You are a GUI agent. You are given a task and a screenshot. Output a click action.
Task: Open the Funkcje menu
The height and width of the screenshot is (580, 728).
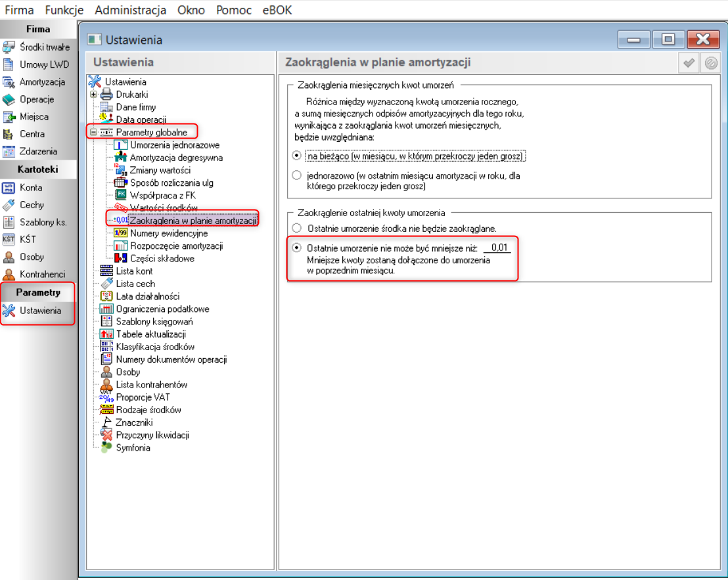pyautogui.click(x=64, y=10)
